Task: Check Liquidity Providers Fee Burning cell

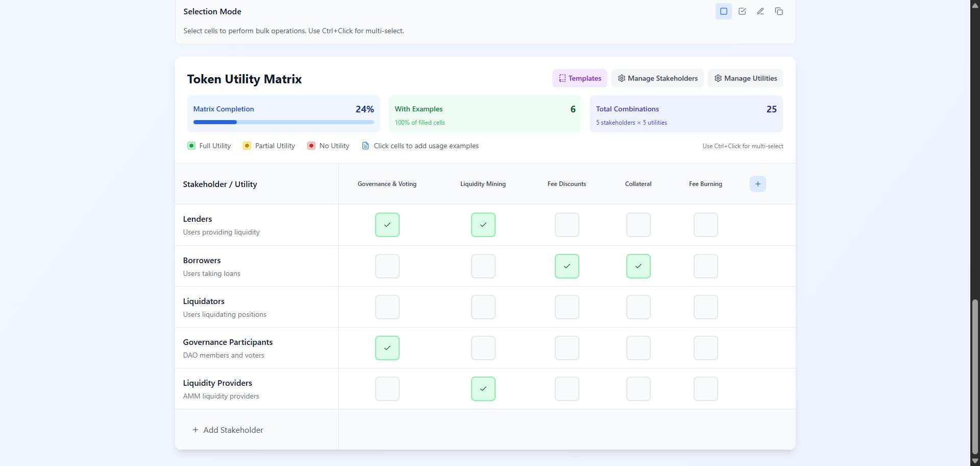Action: point(705,389)
